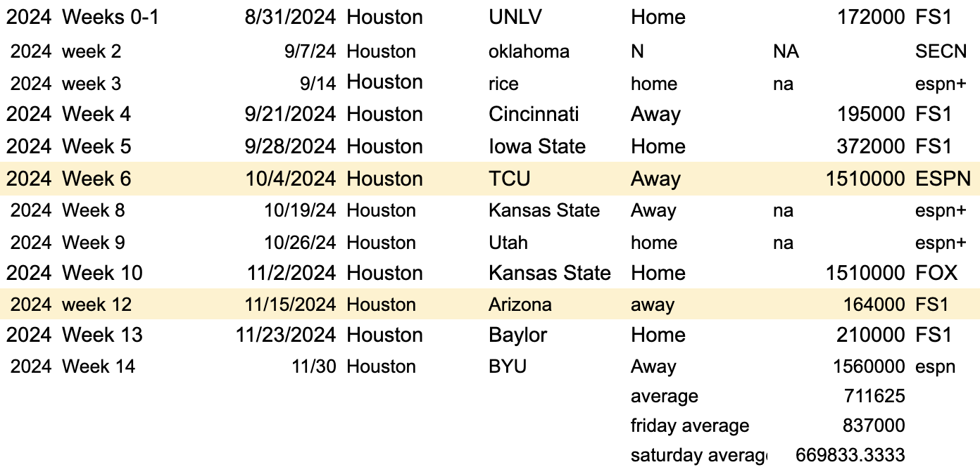Click the friday average label cell
Screen dimensions: 980x467
(x=689, y=426)
